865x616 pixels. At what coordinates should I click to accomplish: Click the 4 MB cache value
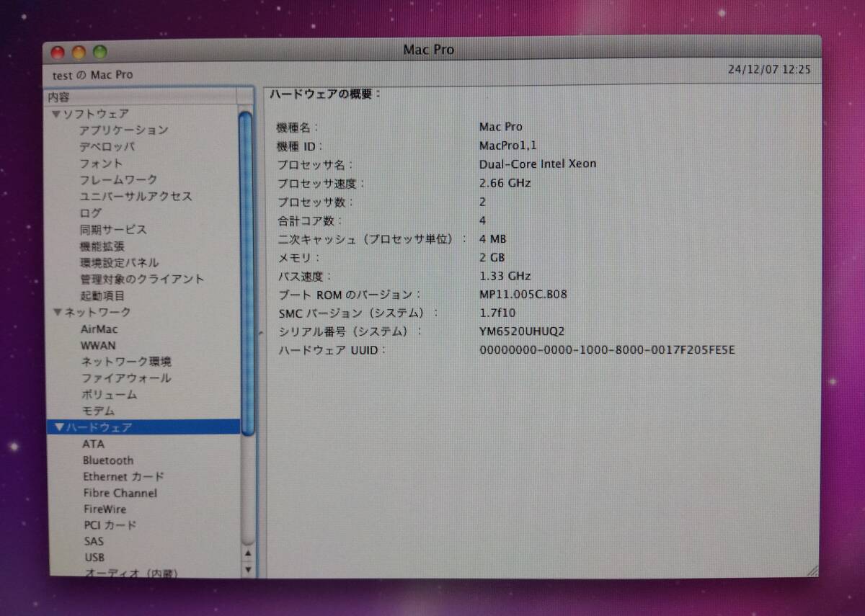(x=492, y=239)
